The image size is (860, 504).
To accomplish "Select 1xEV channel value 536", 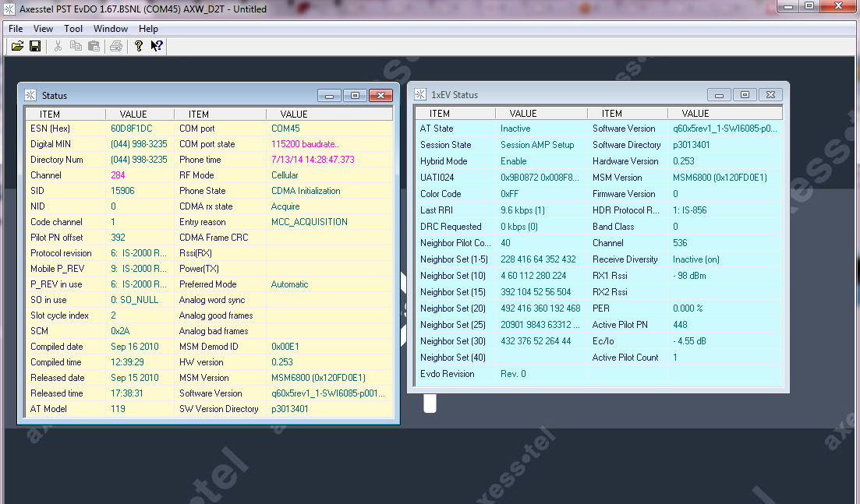I will coord(680,243).
